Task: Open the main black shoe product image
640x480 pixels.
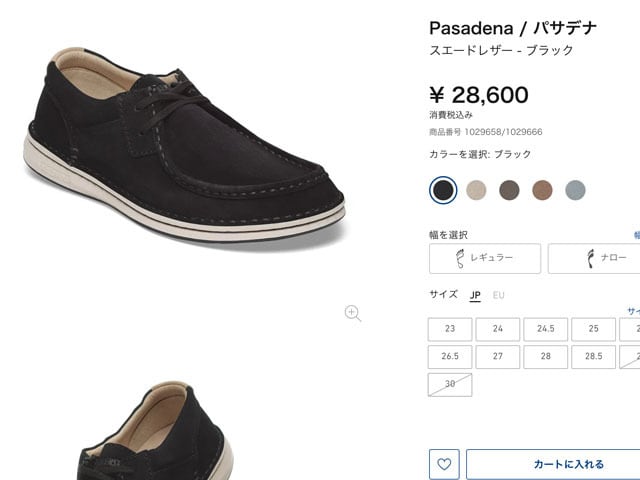Action: tap(183, 148)
